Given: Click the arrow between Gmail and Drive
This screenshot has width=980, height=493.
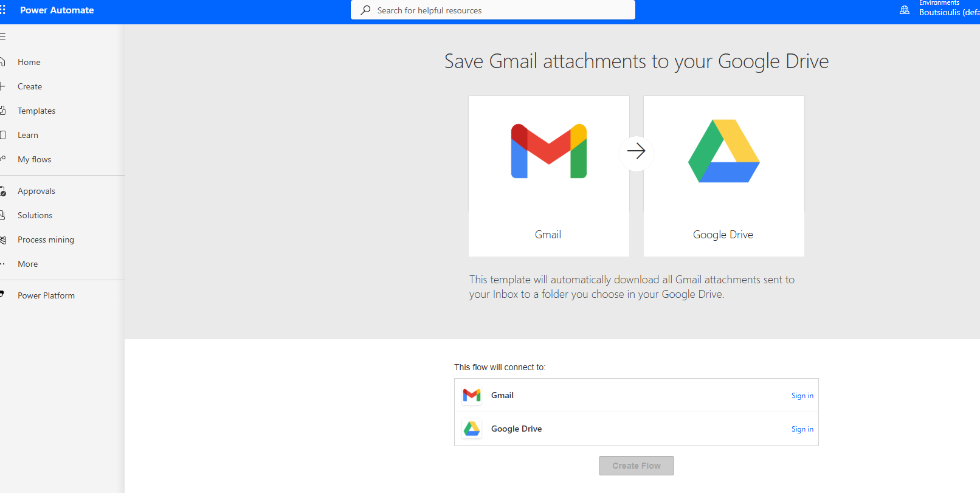Looking at the screenshot, I should click(636, 151).
